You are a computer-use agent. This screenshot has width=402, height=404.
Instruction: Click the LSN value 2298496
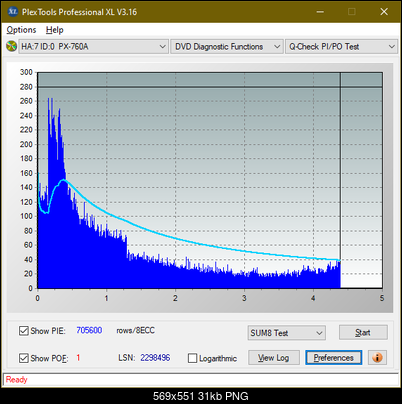(x=155, y=358)
